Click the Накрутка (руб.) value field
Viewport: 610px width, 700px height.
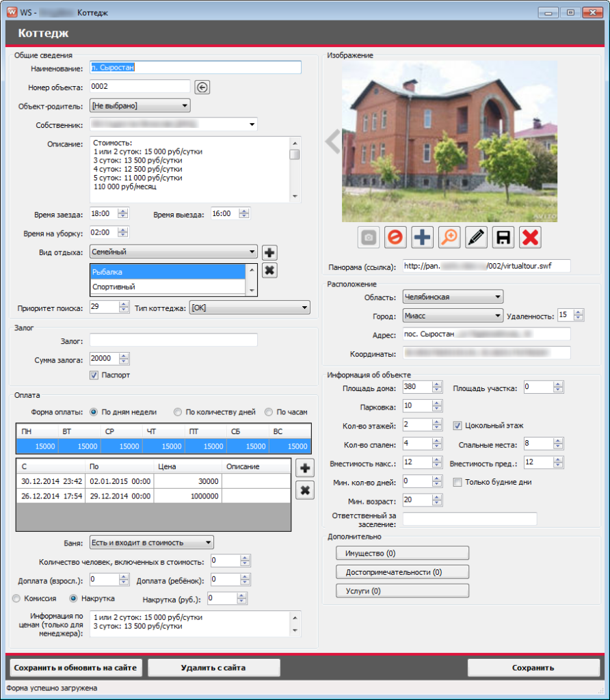[222, 598]
